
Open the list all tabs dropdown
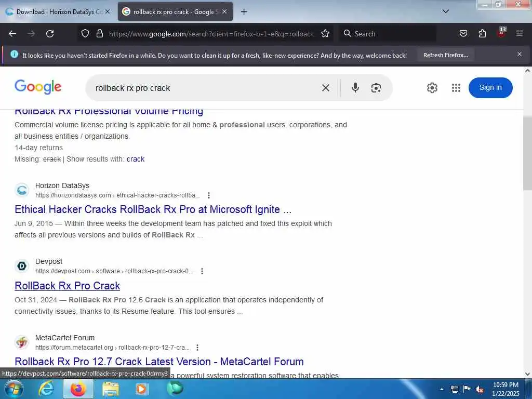[x=446, y=11]
